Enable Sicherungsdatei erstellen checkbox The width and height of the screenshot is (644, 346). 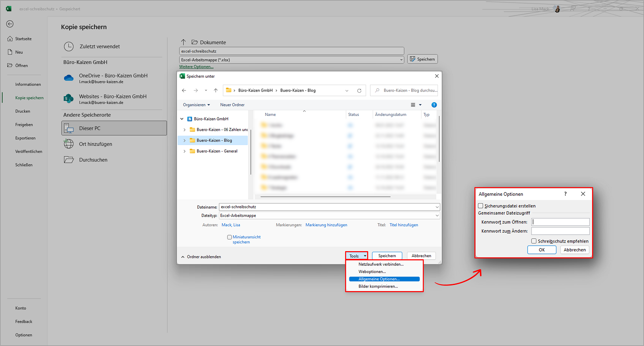(x=481, y=206)
